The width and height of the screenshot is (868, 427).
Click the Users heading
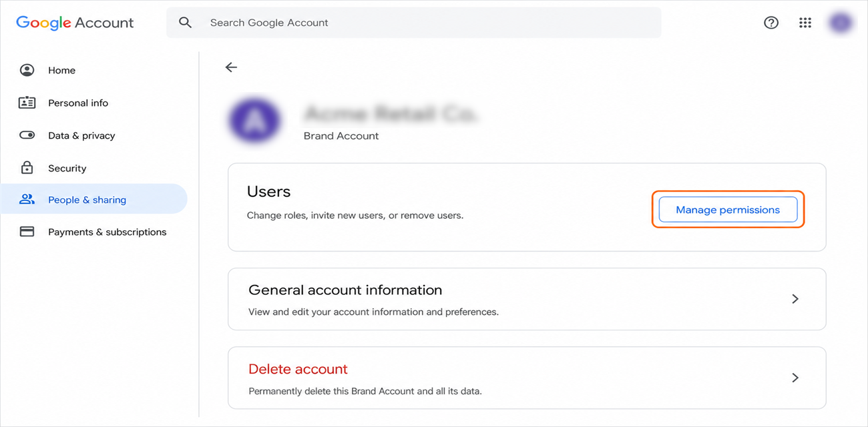pyautogui.click(x=268, y=191)
